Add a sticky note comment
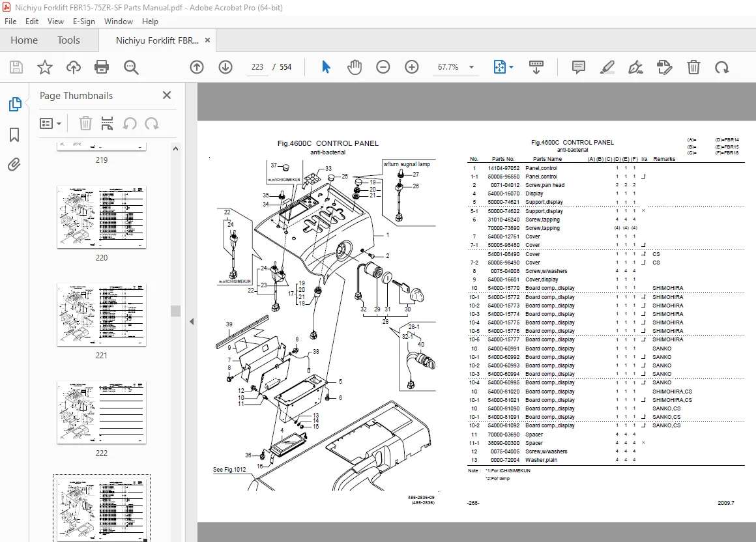The height and width of the screenshot is (542, 756). (x=578, y=67)
